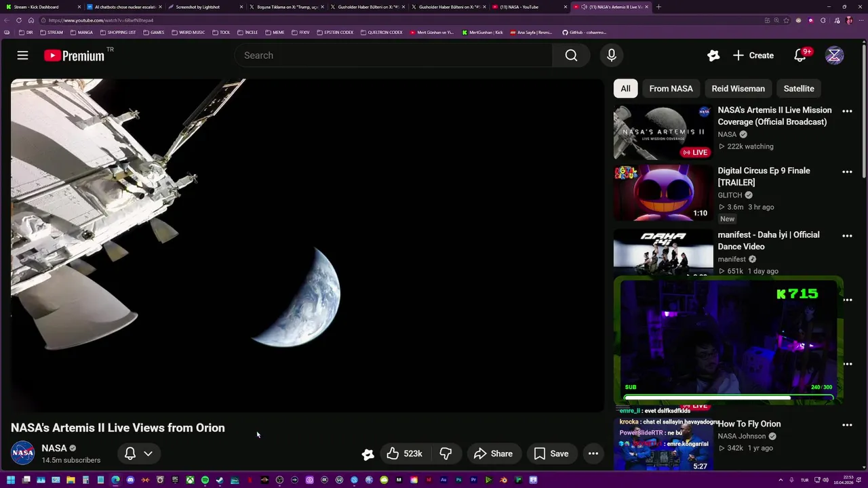The width and height of the screenshot is (868, 488).
Task: Open the Xbox app from the taskbar
Action: (x=190, y=480)
